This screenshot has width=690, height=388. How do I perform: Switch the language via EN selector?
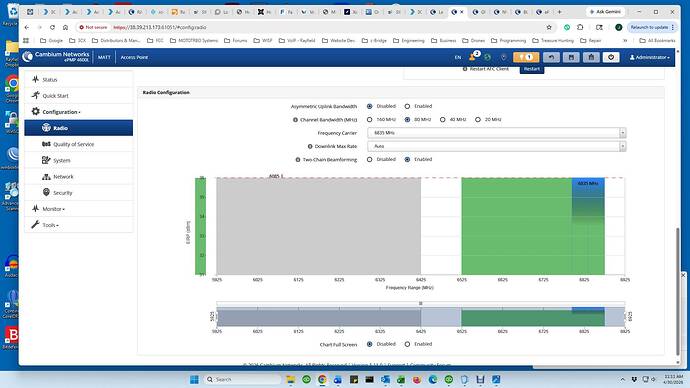pos(458,57)
